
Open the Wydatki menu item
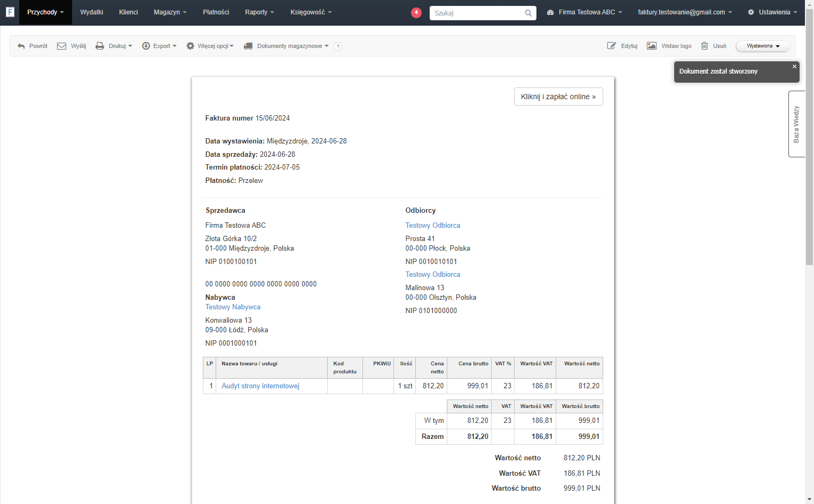pos(91,12)
